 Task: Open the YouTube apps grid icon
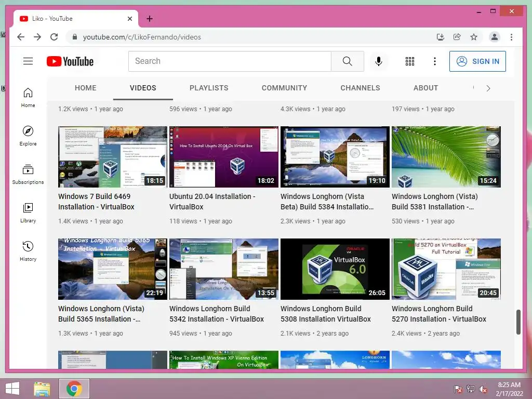point(410,61)
